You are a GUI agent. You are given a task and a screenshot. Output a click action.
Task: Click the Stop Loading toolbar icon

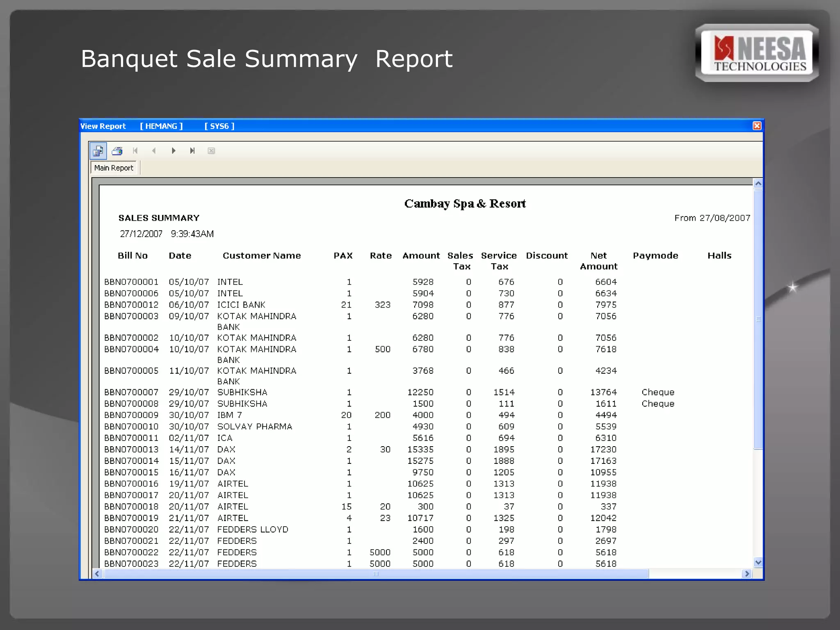[x=211, y=151]
